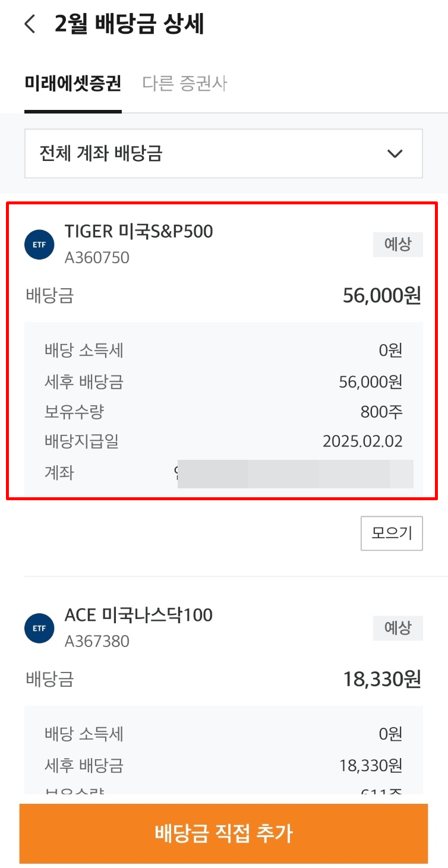Image resolution: width=448 pixels, height=868 pixels.
Task: Tap the 보유수량 800주 row
Action: click(x=224, y=411)
